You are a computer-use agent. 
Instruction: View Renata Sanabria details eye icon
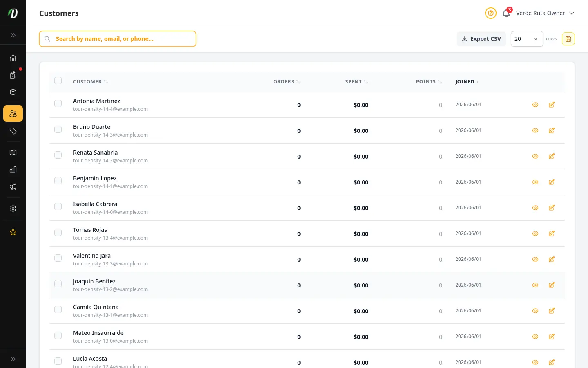coord(535,156)
